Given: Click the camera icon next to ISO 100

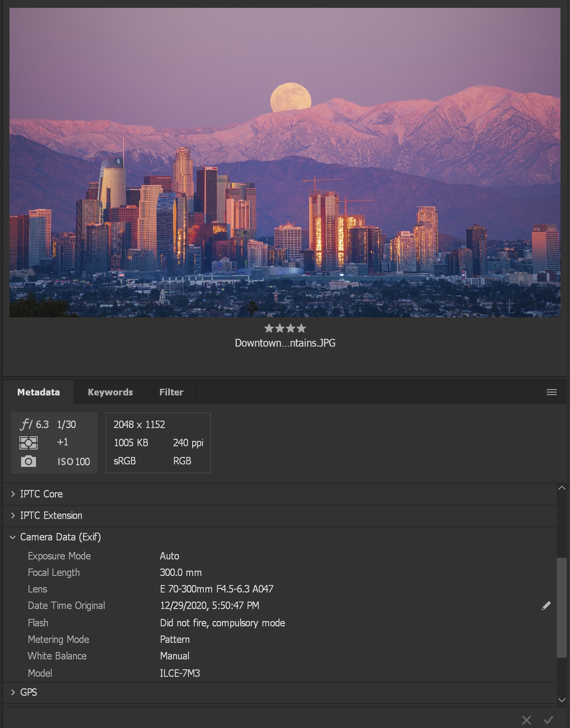Looking at the screenshot, I should 29,461.
